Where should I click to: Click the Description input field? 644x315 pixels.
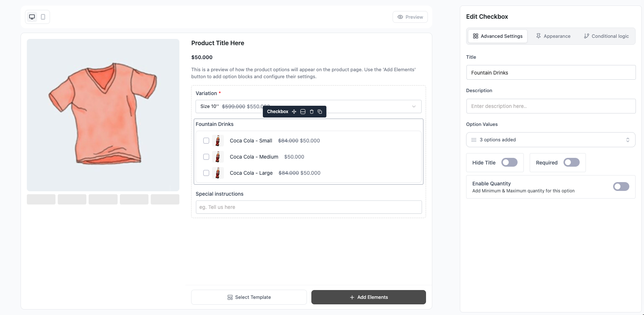551,106
